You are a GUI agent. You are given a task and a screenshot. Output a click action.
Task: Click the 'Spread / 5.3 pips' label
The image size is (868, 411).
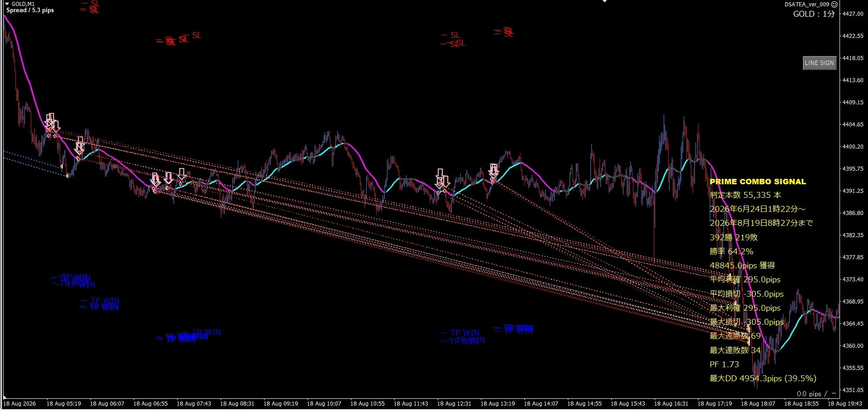(30, 10)
